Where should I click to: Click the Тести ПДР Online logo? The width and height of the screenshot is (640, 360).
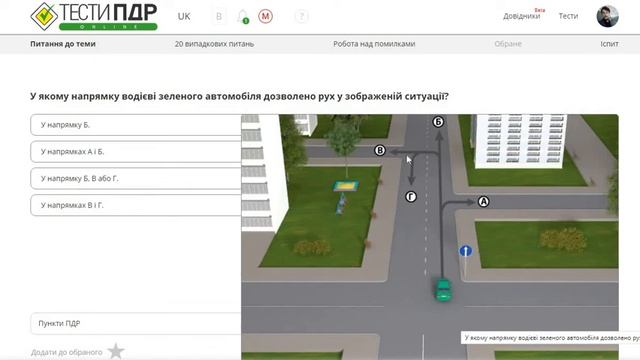94,16
